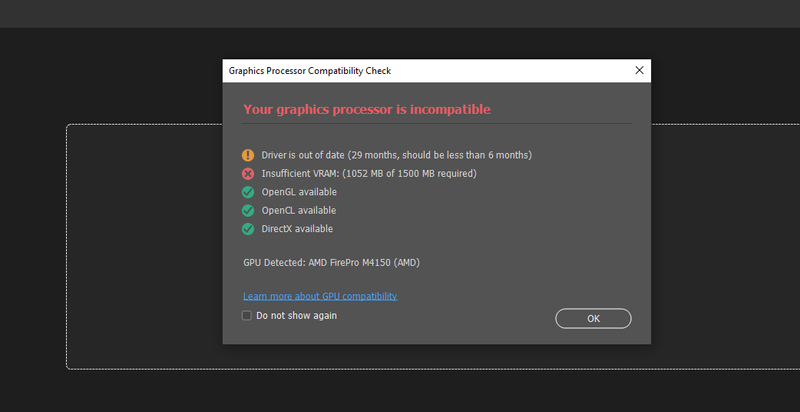800x412 pixels.
Task: Click the OpenGL available status text
Action: click(x=299, y=192)
